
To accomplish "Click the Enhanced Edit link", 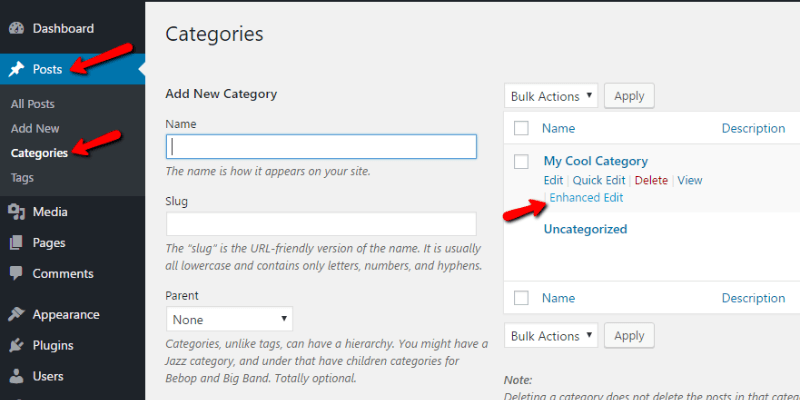I will click(x=586, y=198).
